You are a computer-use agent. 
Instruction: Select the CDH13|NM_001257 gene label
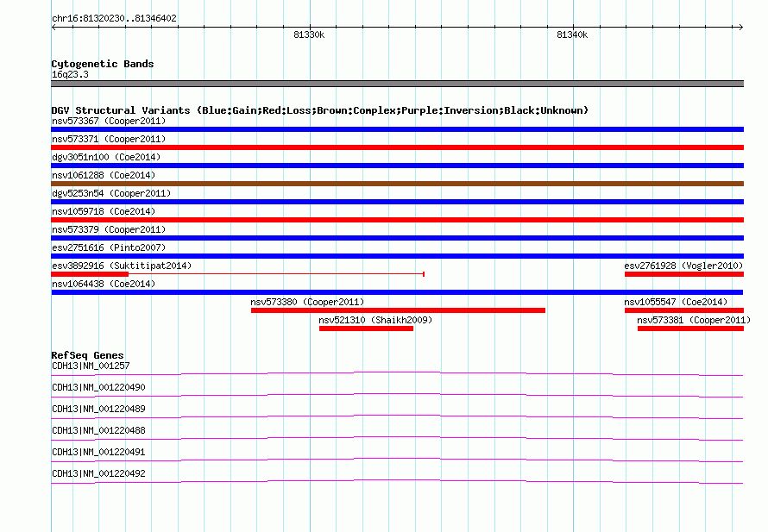pos(91,366)
